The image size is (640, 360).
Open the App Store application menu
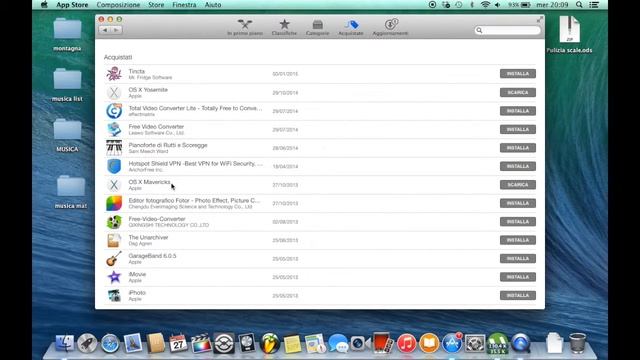coord(72,5)
